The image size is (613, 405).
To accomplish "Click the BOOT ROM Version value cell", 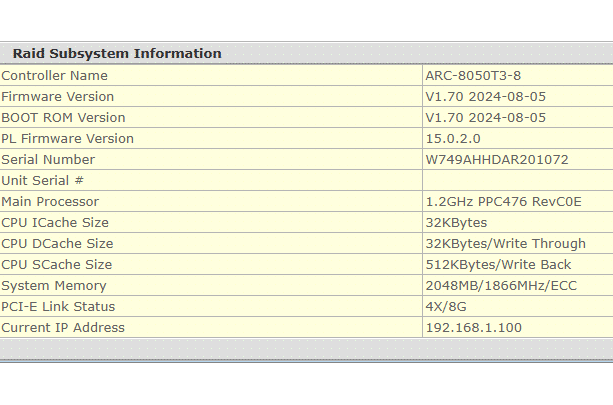I will (x=486, y=118).
